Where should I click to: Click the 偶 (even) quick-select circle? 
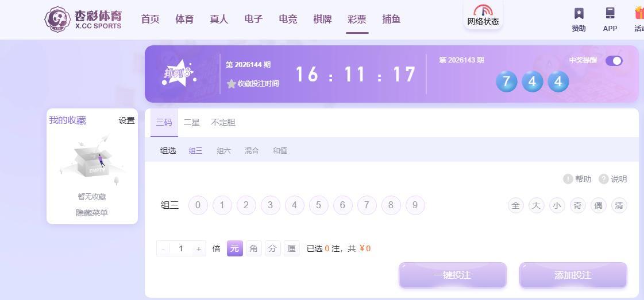pos(599,205)
